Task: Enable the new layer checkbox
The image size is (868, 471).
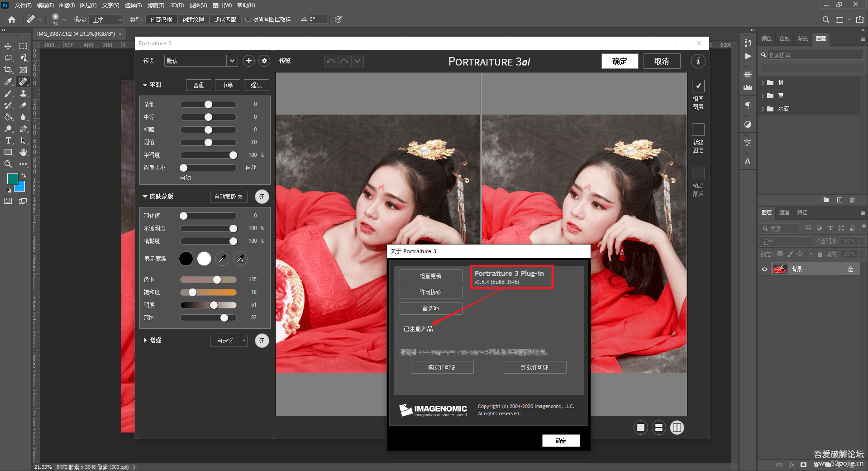Action: click(x=698, y=130)
